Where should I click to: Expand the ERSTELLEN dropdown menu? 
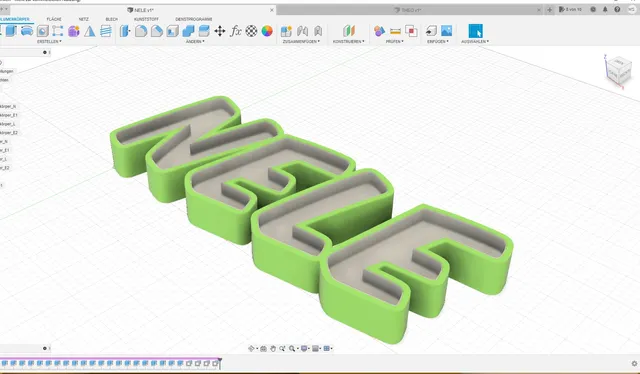49,42
